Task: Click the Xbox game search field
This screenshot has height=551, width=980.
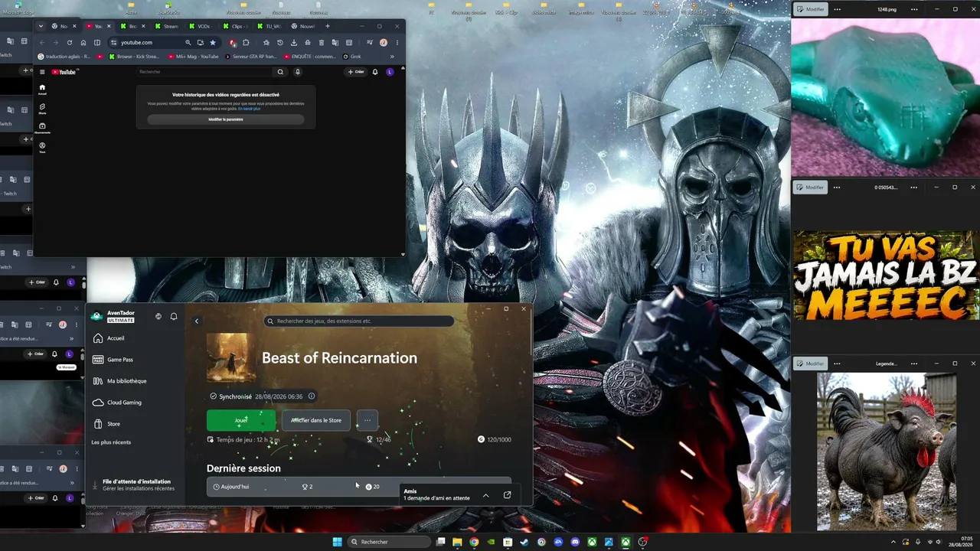Action: pos(359,321)
